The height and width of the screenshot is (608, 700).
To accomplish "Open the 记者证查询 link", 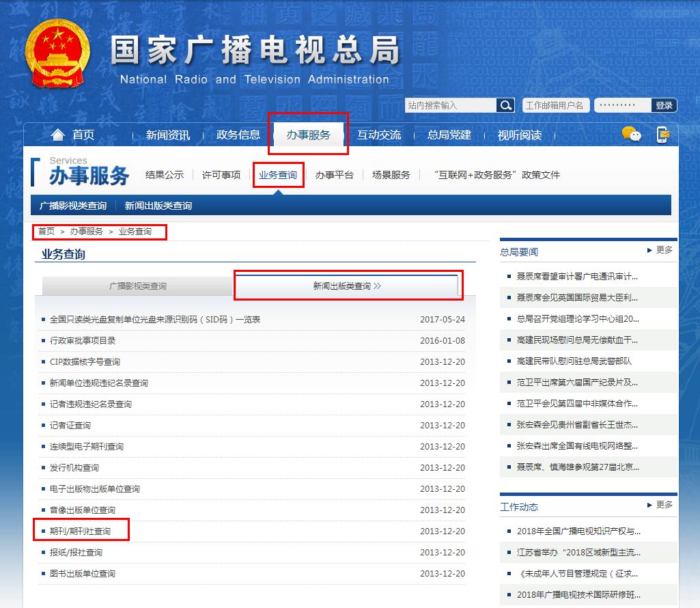I will click(70, 426).
